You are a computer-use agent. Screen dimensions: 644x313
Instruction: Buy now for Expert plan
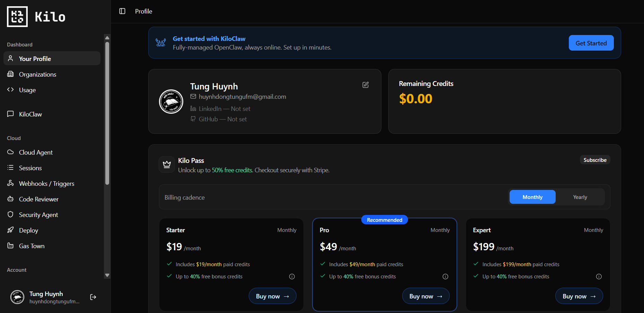point(579,296)
